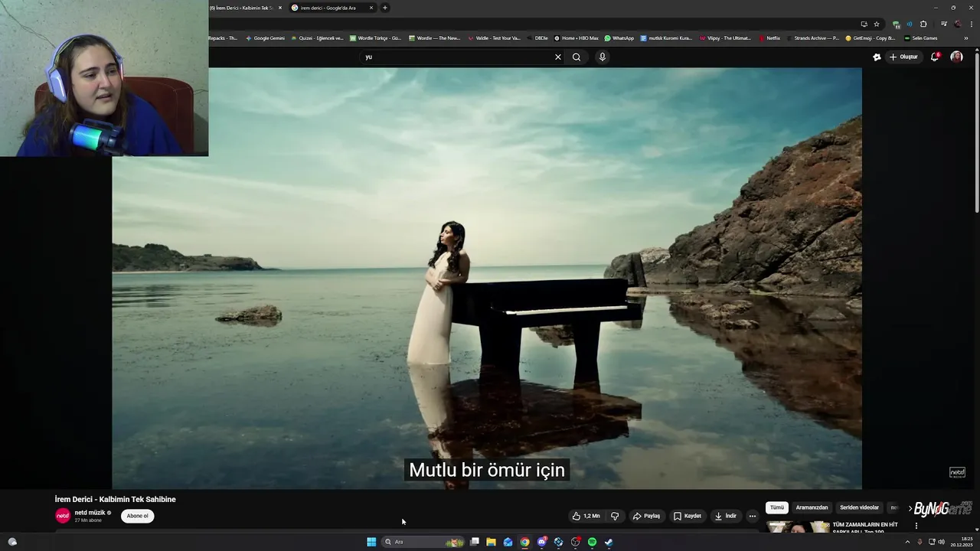Click the Kaydet save button
Viewport: 980px width, 551px height.
(687, 516)
